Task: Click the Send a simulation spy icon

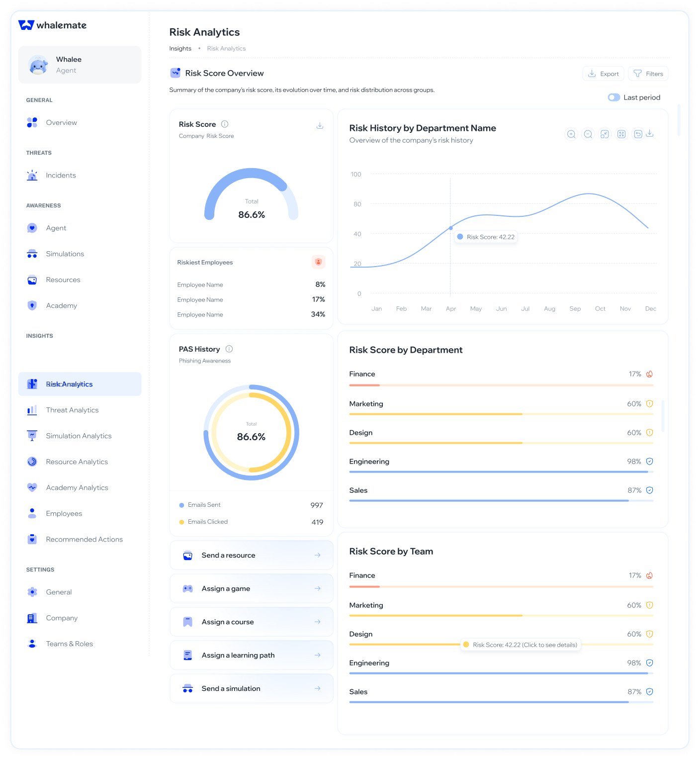Action: point(188,688)
